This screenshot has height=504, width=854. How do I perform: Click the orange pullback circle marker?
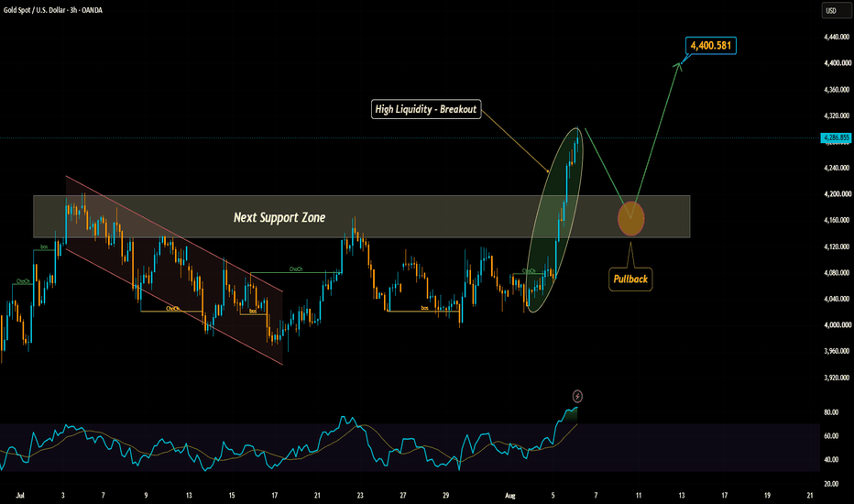[631, 218]
